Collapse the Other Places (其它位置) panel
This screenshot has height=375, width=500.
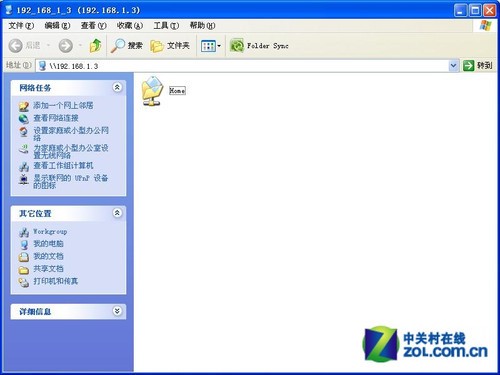117,213
